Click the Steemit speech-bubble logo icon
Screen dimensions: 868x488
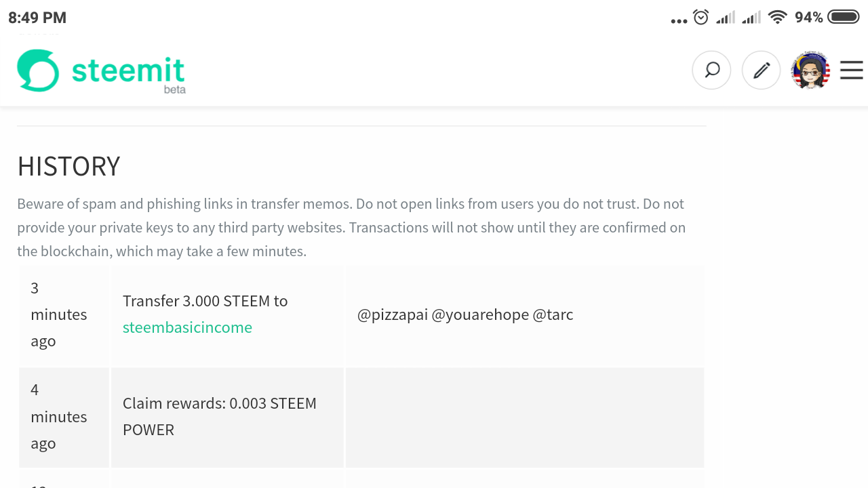pyautogui.click(x=38, y=70)
